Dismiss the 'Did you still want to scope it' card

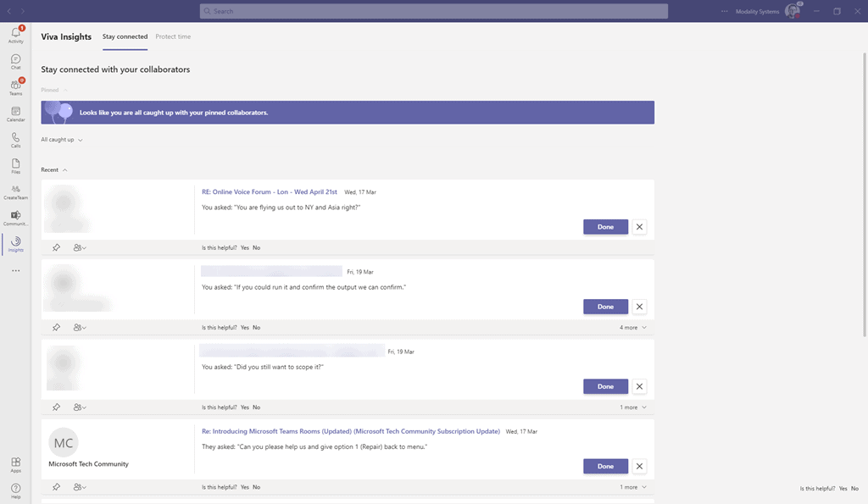click(x=639, y=386)
